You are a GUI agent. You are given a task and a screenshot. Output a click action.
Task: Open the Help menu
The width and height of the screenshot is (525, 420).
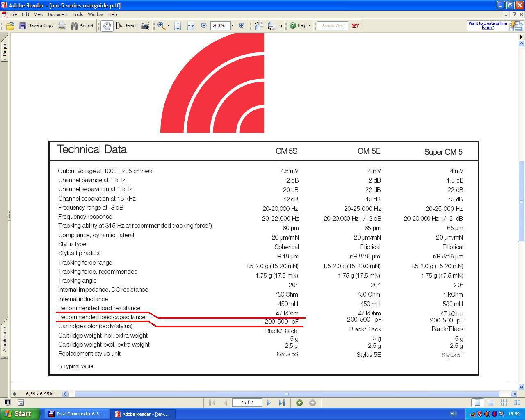tap(112, 14)
